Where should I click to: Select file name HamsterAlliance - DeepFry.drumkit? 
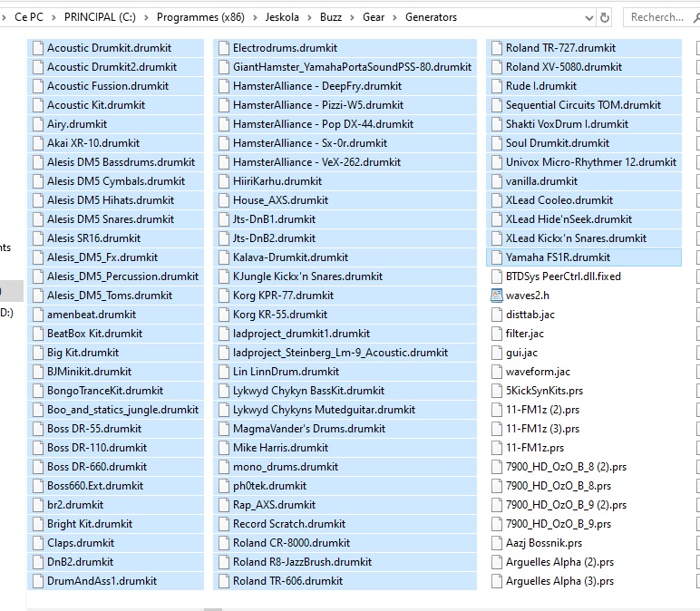[x=317, y=86]
